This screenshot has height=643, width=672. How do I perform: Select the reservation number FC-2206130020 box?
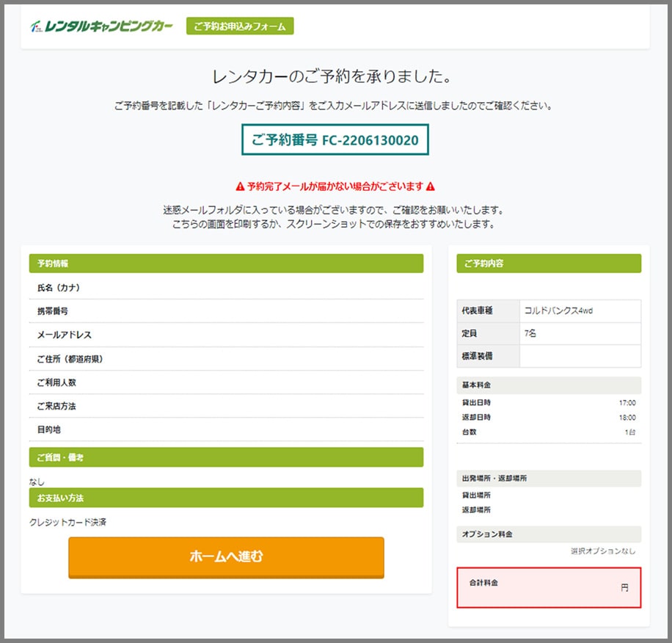pos(335,141)
